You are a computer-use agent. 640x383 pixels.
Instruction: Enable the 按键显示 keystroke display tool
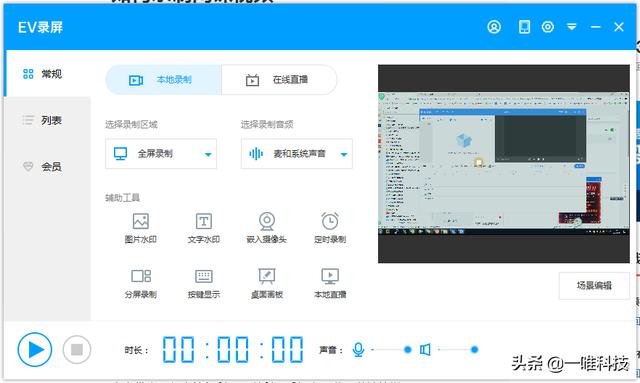[x=204, y=283]
